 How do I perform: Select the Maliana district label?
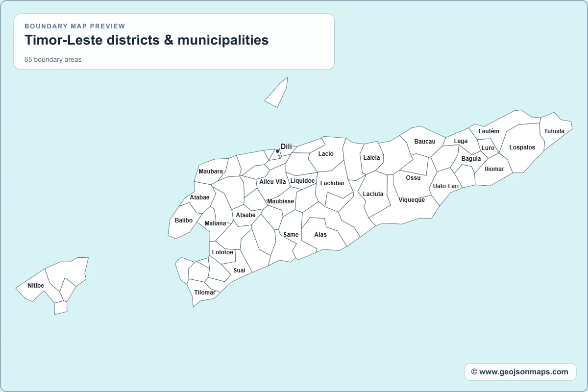click(x=216, y=223)
